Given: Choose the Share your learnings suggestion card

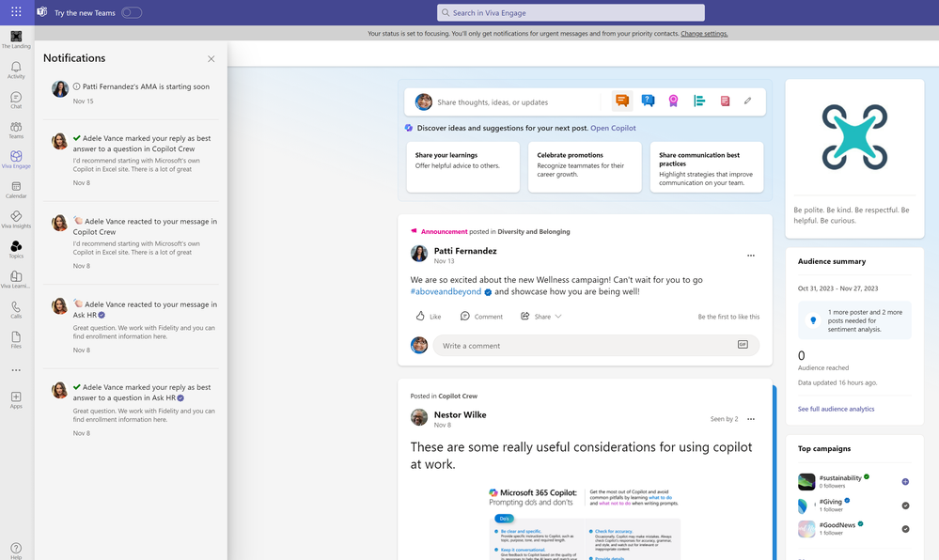Looking at the screenshot, I should coord(462,167).
